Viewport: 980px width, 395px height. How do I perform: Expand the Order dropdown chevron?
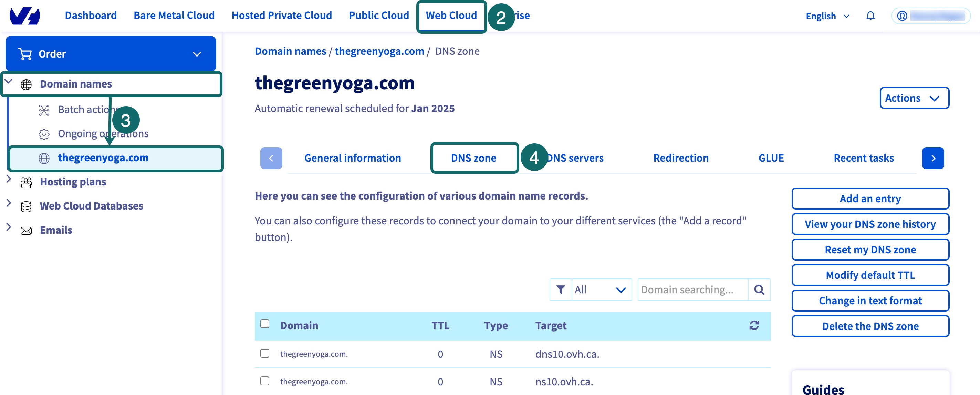pyautogui.click(x=197, y=54)
